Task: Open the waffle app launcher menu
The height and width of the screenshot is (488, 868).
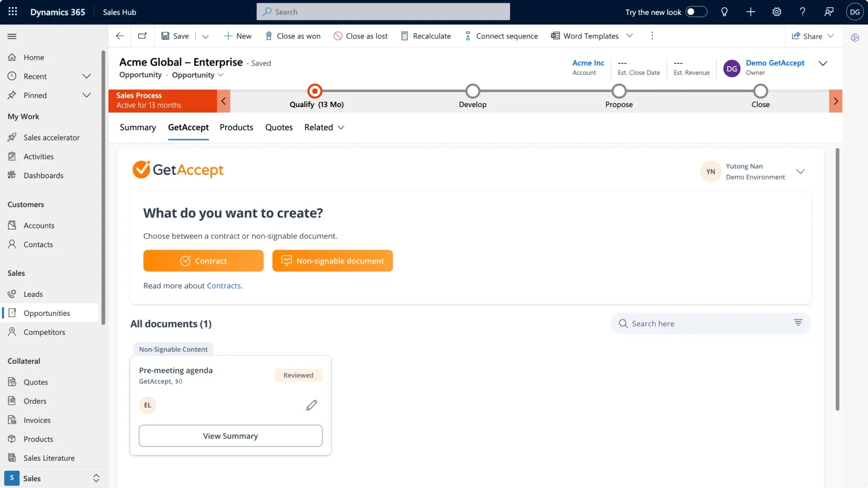Action: click(12, 11)
